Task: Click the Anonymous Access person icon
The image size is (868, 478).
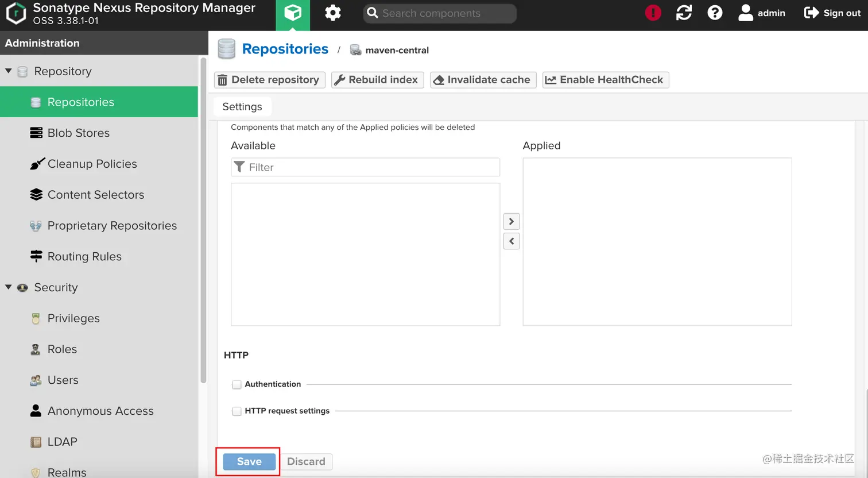Action: pos(36,411)
